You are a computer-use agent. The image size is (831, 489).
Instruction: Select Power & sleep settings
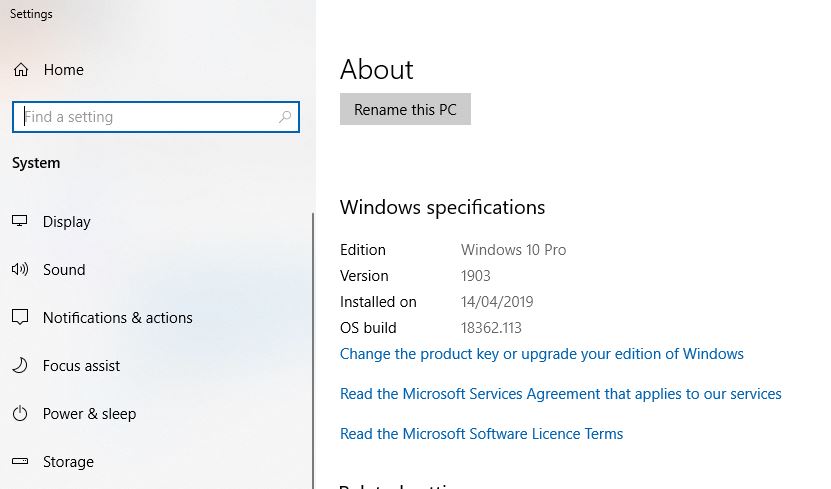(89, 414)
